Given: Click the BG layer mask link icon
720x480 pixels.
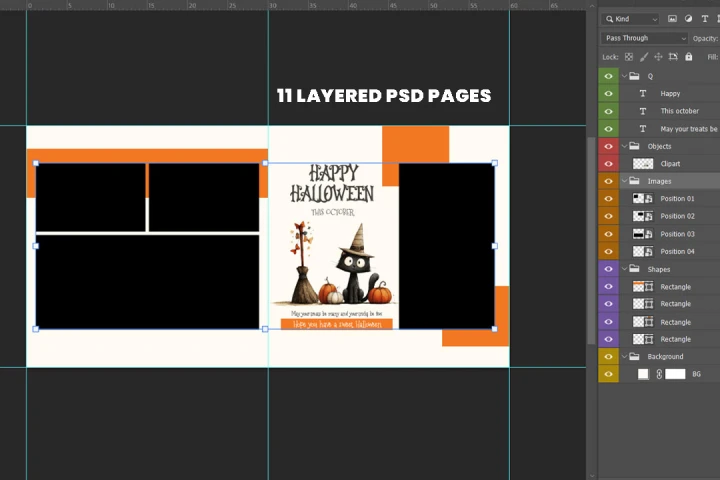Looking at the screenshot, I should pyautogui.click(x=659, y=374).
